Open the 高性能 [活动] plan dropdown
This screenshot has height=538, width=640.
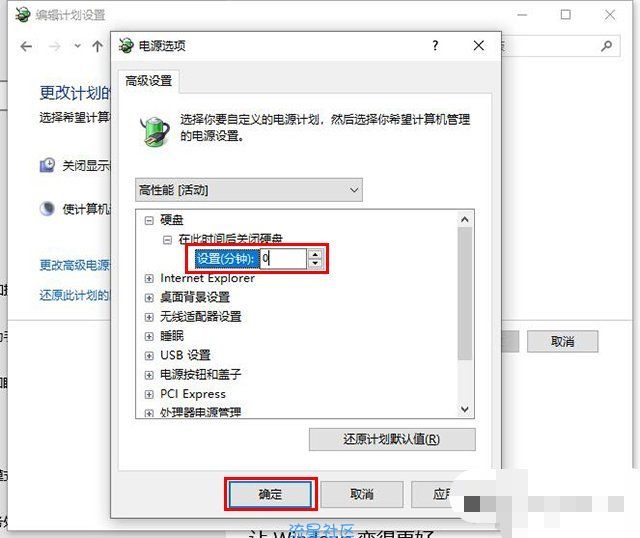point(249,190)
